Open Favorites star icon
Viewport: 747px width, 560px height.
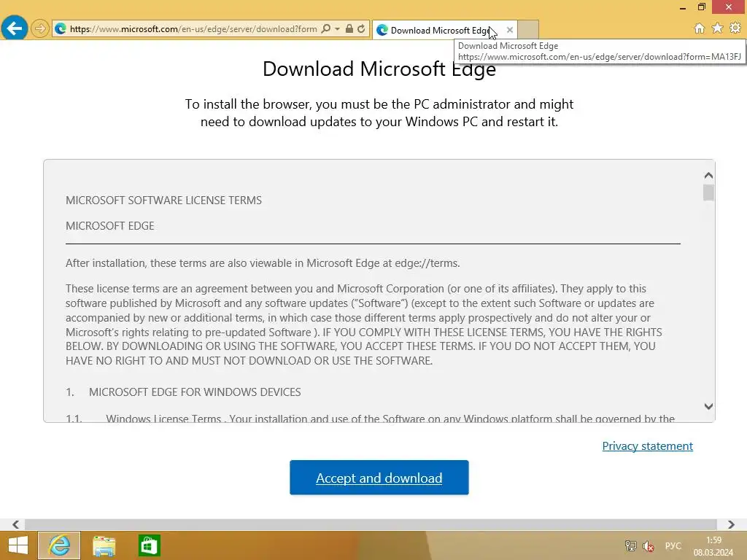[717, 28]
